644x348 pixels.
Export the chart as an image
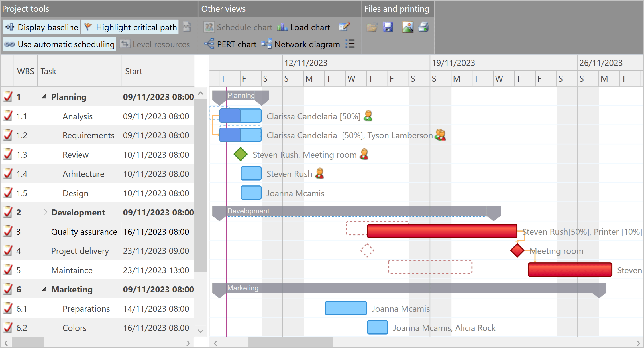click(x=407, y=27)
